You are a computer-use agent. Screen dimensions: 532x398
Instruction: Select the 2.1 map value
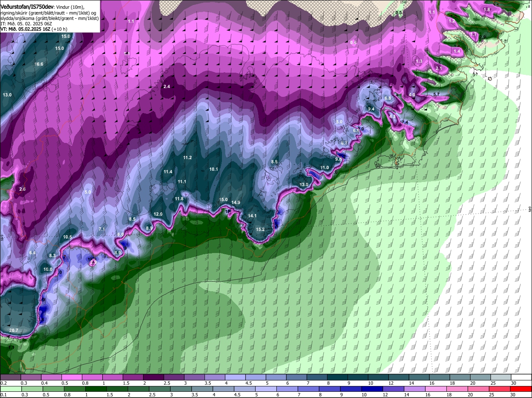point(438,68)
